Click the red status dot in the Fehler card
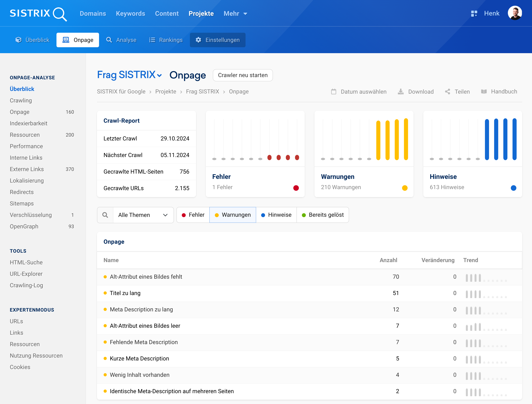532x404 pixels. pos(296,188)
